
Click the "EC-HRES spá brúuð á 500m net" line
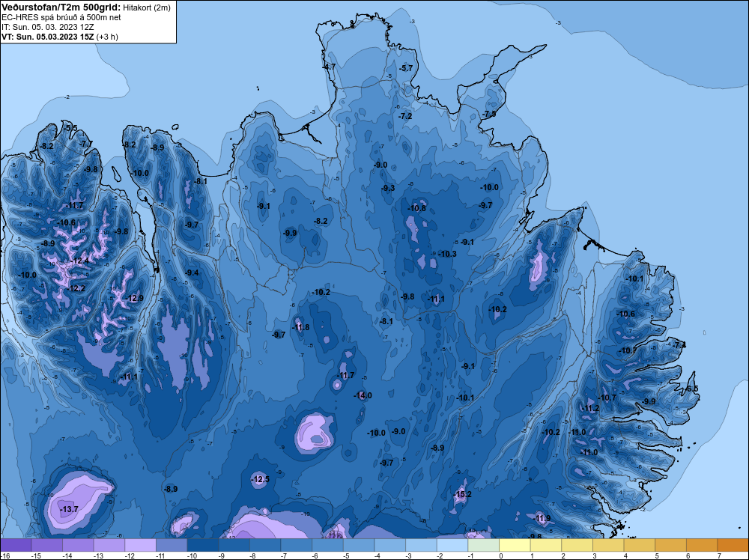61,17
